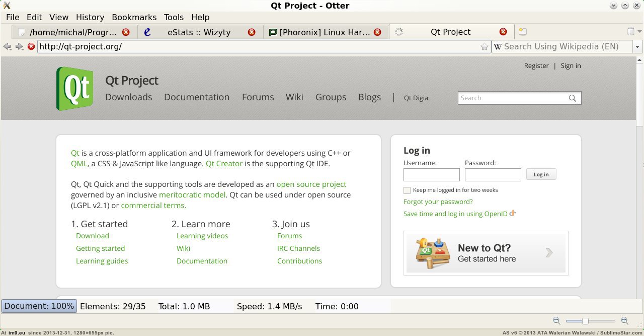Viewport: 644px width, 336px height.
Task: Open the Forgot your password link
Action: 438,201
